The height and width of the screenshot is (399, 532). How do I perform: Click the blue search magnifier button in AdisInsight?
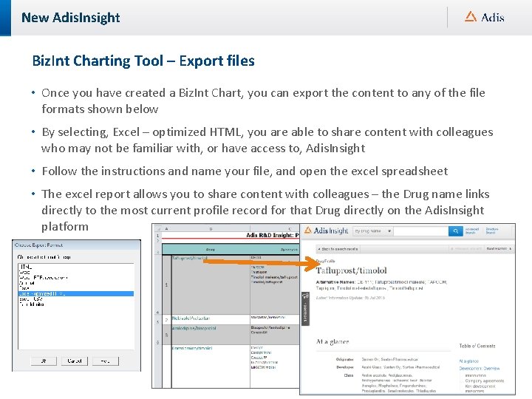[x=455, y=231]
